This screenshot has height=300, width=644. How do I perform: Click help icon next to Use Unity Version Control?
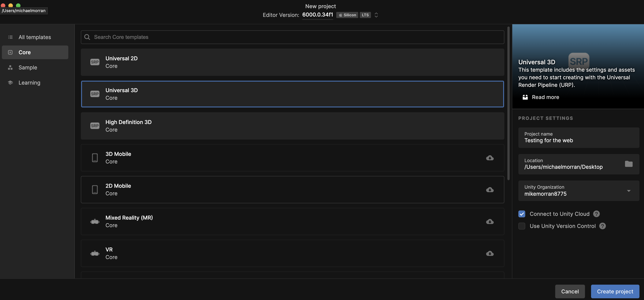pyautogui.click(x=602, y=226)
